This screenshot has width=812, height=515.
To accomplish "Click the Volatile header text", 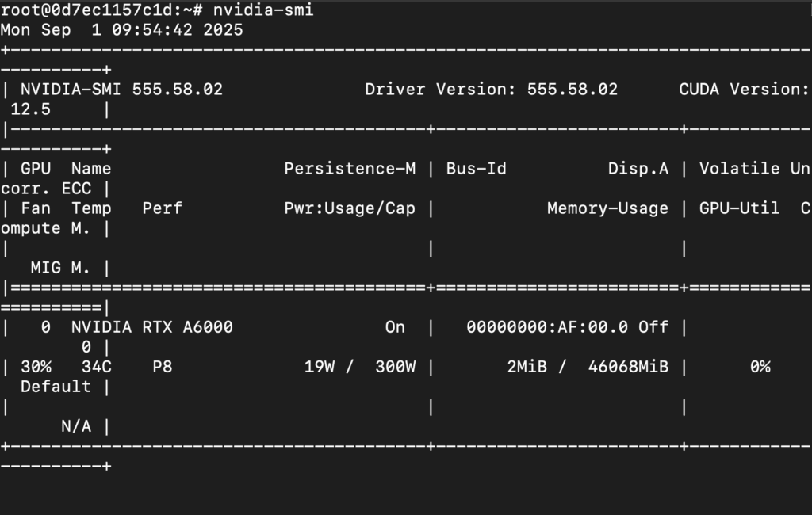I will [740, 169].
